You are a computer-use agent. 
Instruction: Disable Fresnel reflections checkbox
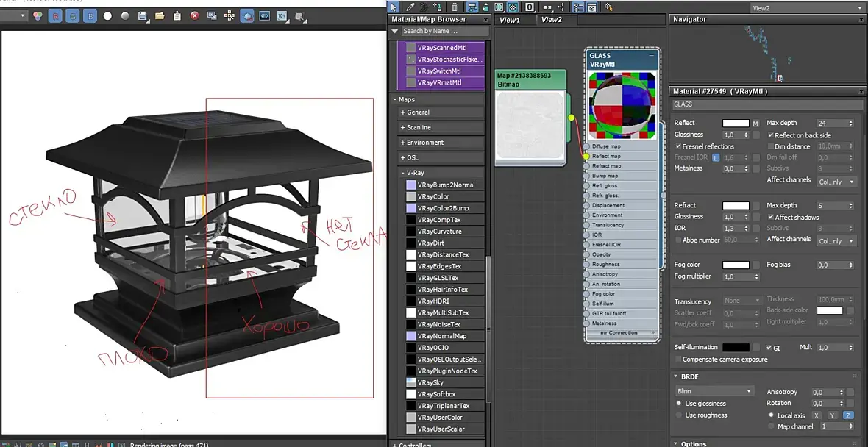coord(679,146)
